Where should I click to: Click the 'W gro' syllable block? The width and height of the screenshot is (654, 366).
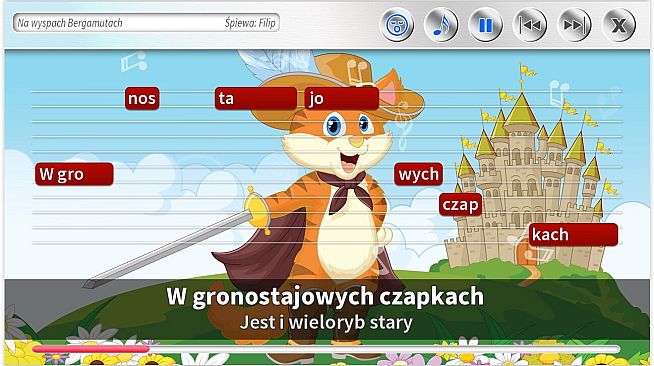74,174
